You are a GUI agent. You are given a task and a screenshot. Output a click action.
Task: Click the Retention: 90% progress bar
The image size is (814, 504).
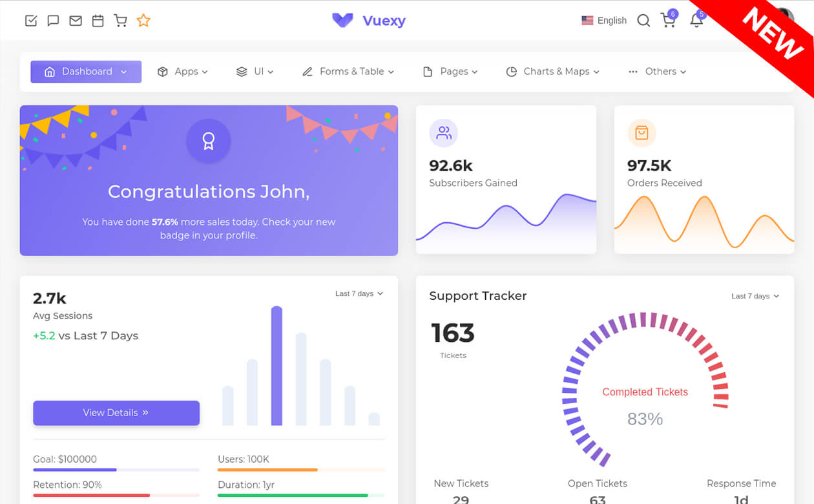[x=116, y=496]
